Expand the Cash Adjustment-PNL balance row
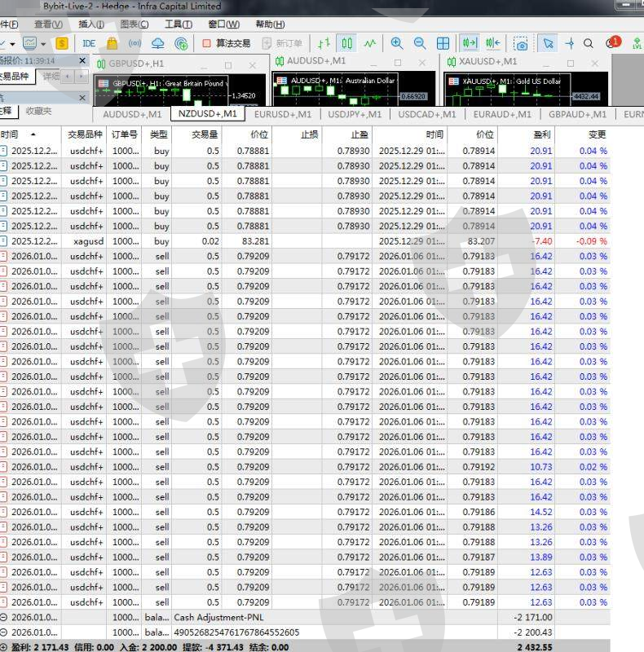 [x=4, y=617]
